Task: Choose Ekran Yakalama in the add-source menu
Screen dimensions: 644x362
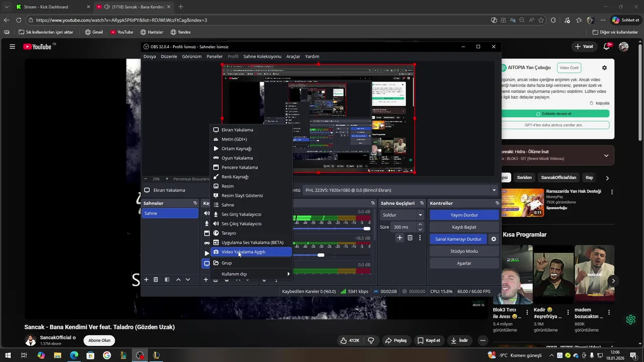Action: click(251, 130)
